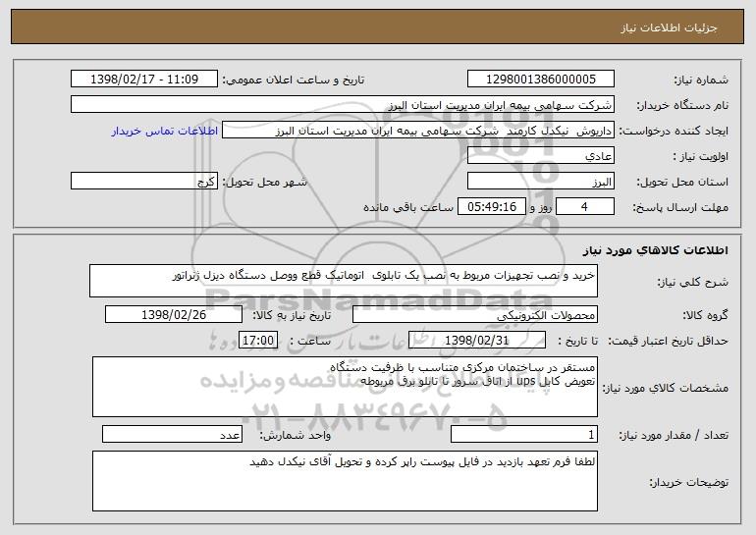Open the buyer contact info link اطلاعات تماس خریدار
The image size is (756, 535).
165,132
